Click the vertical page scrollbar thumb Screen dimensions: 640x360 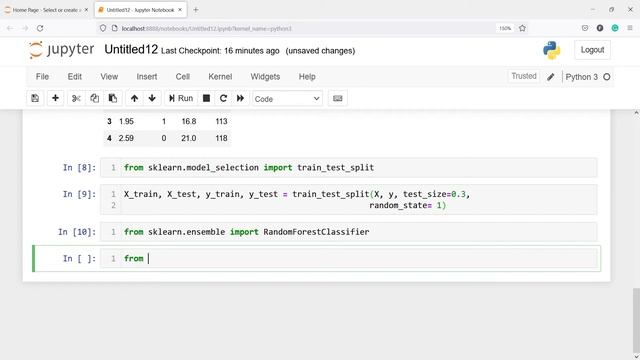coord(636,320)
